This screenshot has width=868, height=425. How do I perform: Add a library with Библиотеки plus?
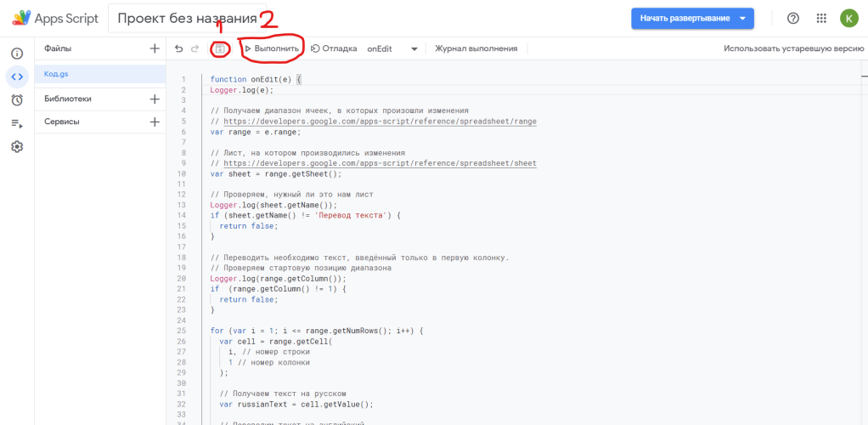point(155,99)
